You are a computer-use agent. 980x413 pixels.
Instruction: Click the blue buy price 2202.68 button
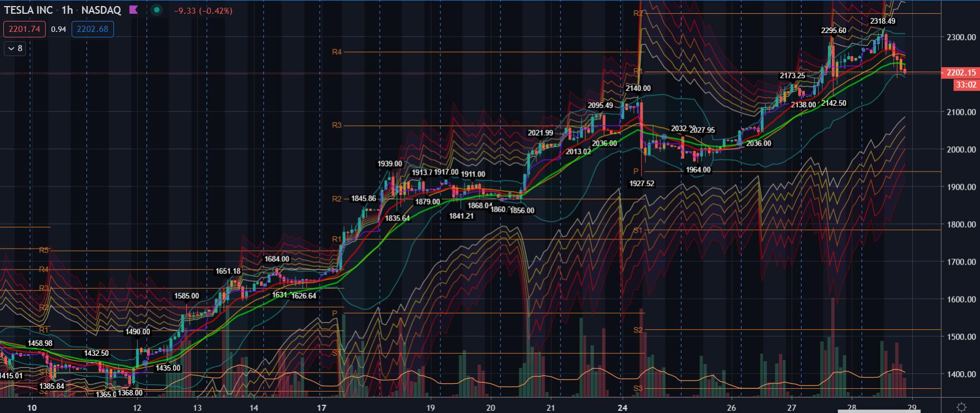pyautogui.click(x=92, y=29)
